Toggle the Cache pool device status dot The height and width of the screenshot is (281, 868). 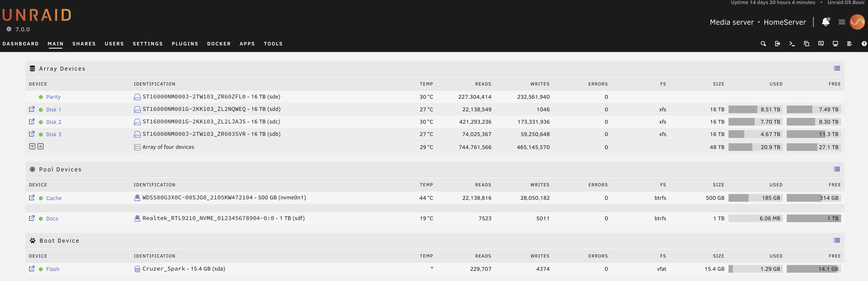[41, 198]
